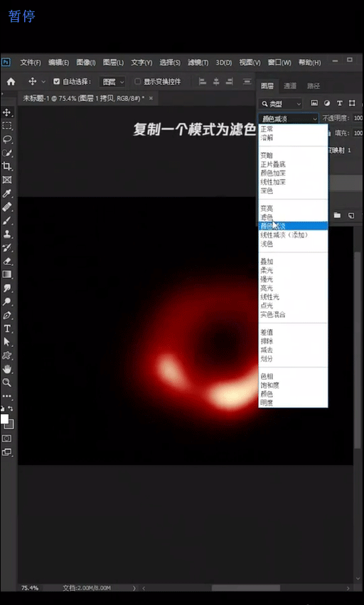Open the layer filter 类型 dropdown

(281, 103)
